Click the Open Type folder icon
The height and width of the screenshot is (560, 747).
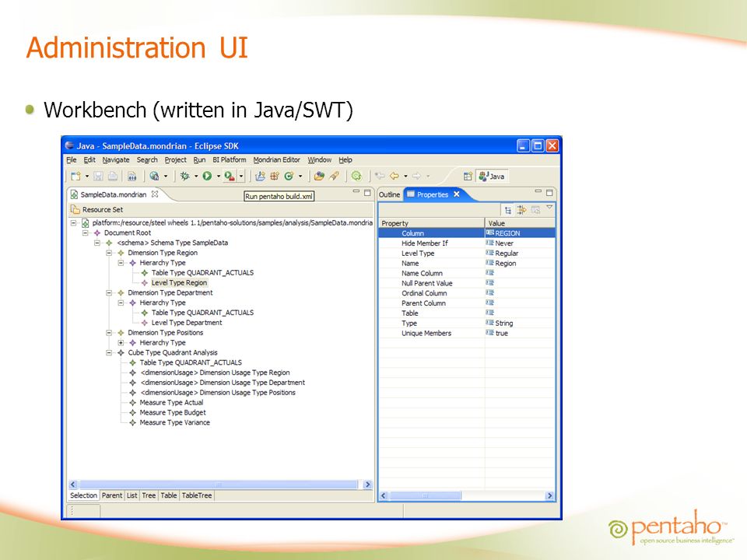pyautogui.click(x=319, y=177)
